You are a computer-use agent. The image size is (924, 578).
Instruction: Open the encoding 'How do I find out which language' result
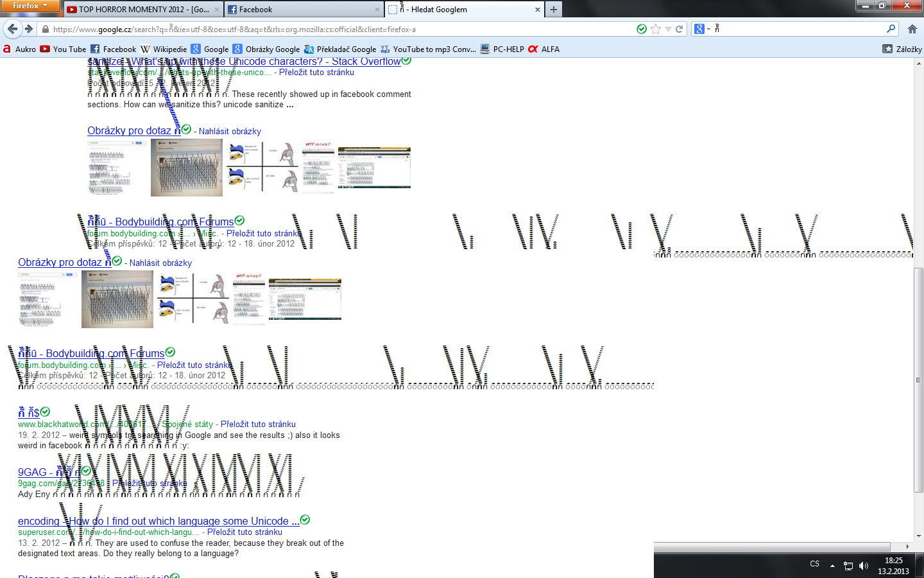pyautogui.click(x=158, y=521)
